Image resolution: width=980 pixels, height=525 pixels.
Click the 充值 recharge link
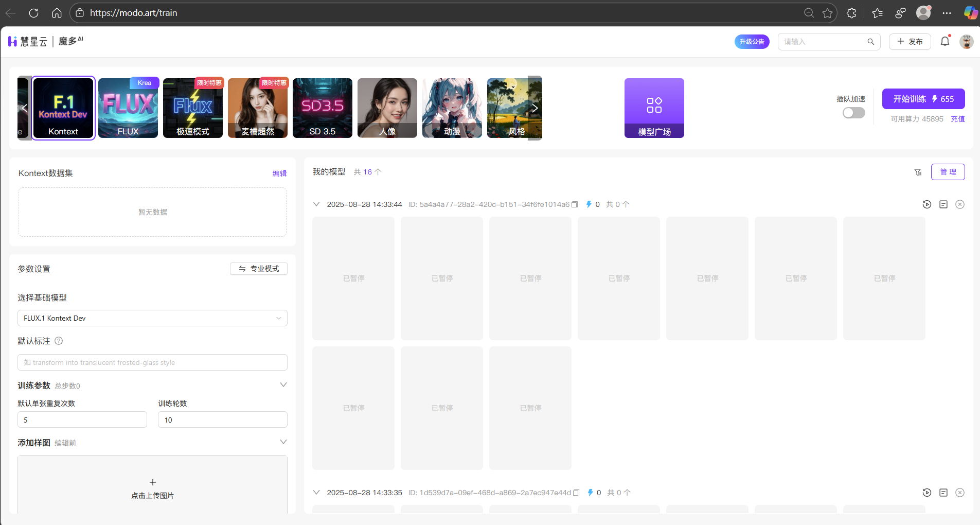pyautogui.click(x=958, y=119)
